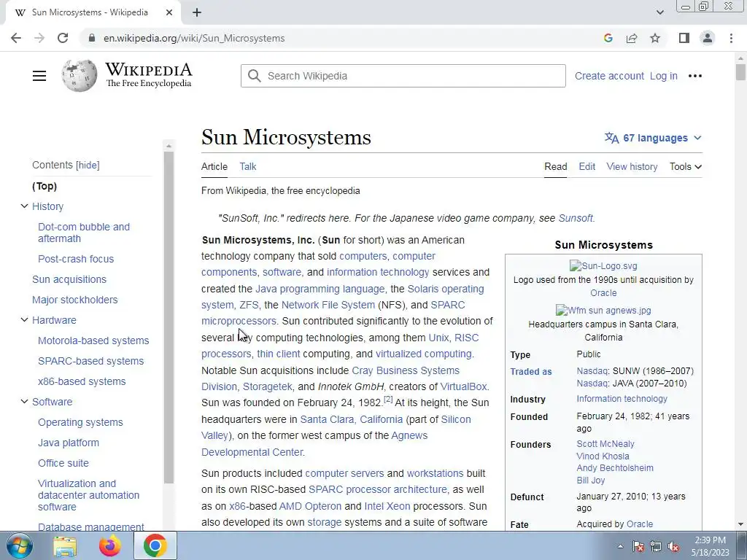747x560 pixels.
Task: Launch Firefox from the taskbar
Action: (x=110, y=545)
